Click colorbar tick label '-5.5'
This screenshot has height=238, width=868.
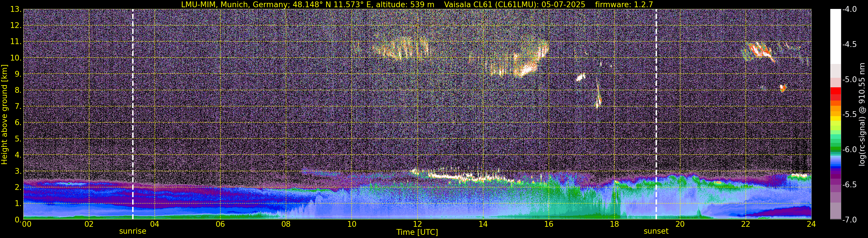click(850, 114)
